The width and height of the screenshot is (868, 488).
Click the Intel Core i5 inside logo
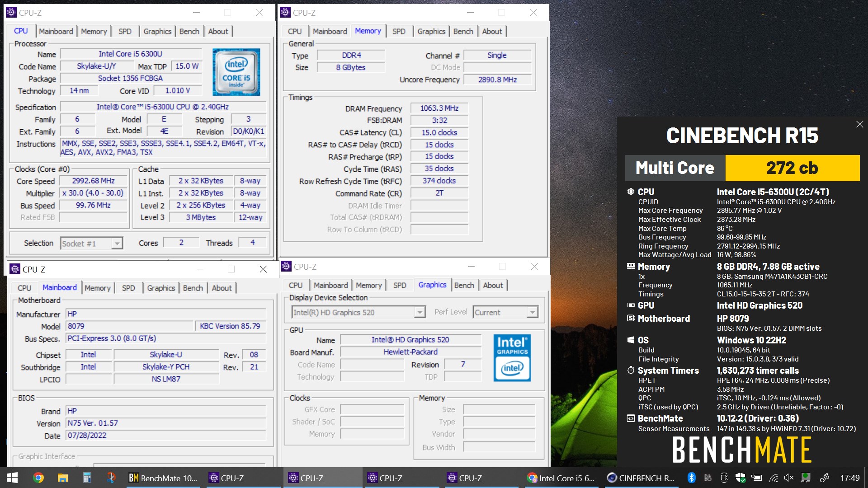[236, 72]
